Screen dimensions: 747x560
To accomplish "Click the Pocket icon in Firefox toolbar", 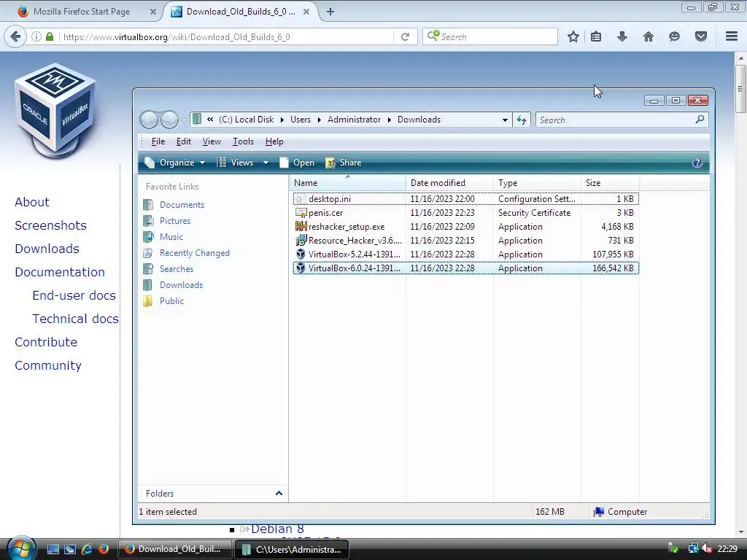I will 701,36.
